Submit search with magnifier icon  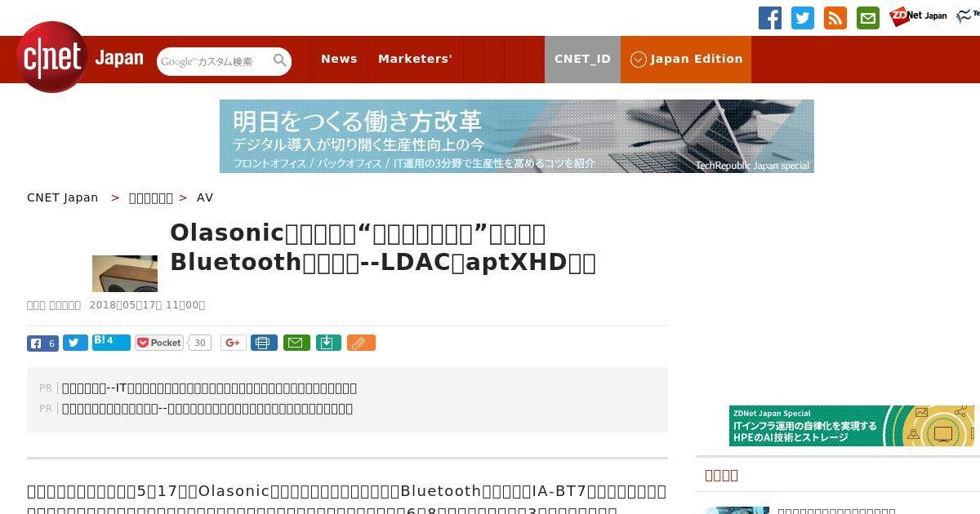280,61
